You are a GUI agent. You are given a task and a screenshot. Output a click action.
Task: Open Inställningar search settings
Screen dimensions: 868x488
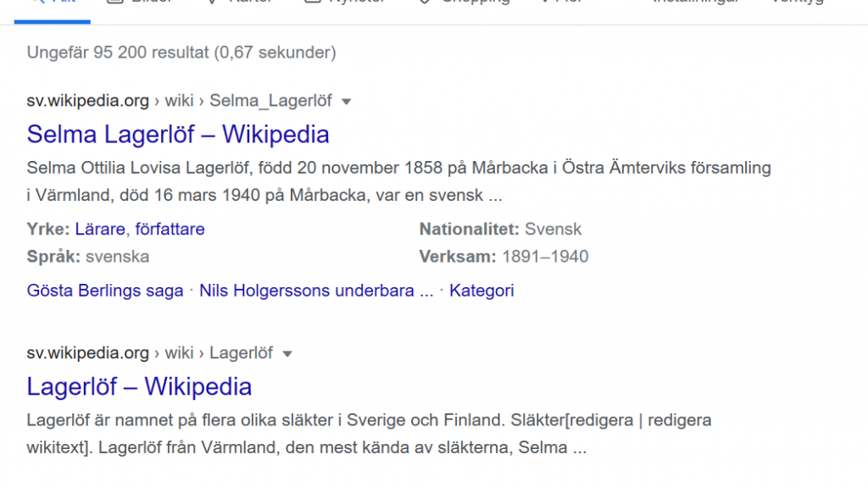(696, 3)
